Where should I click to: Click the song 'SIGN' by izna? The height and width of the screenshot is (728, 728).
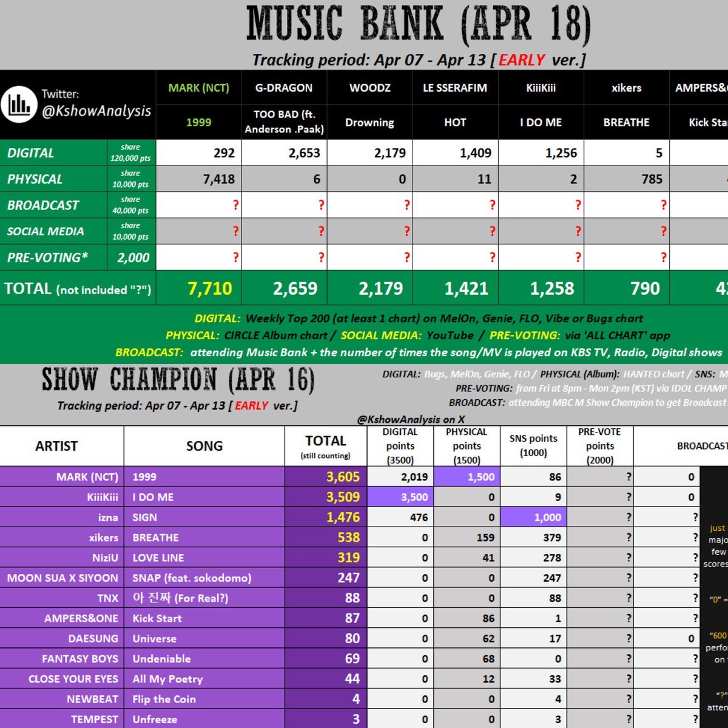click(204, 517)
